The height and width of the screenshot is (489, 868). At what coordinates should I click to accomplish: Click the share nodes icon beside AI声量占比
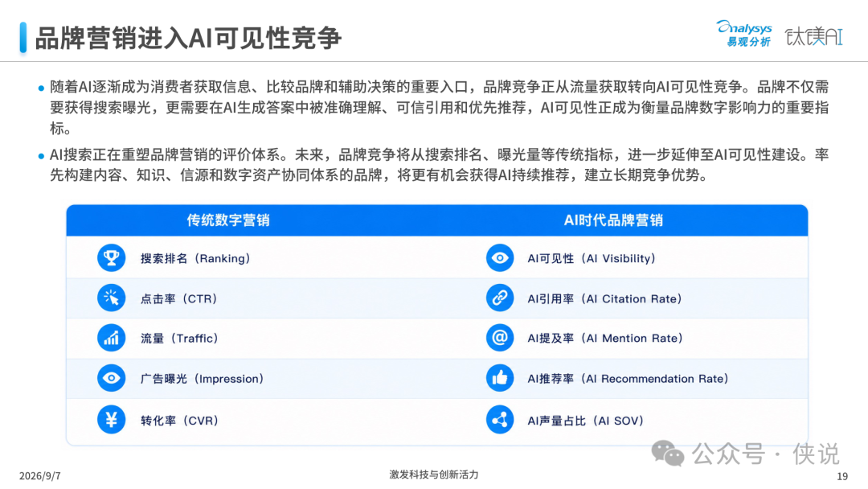click(500, 420)
